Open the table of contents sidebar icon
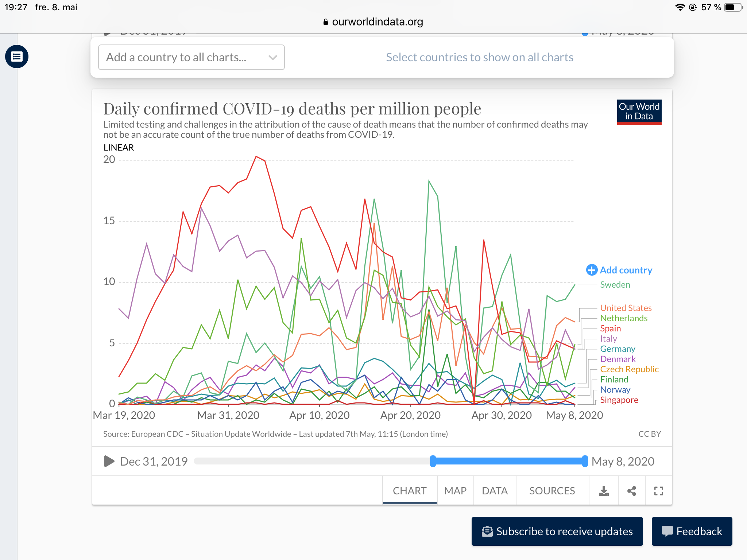747x560 pixels. [17, 57]
